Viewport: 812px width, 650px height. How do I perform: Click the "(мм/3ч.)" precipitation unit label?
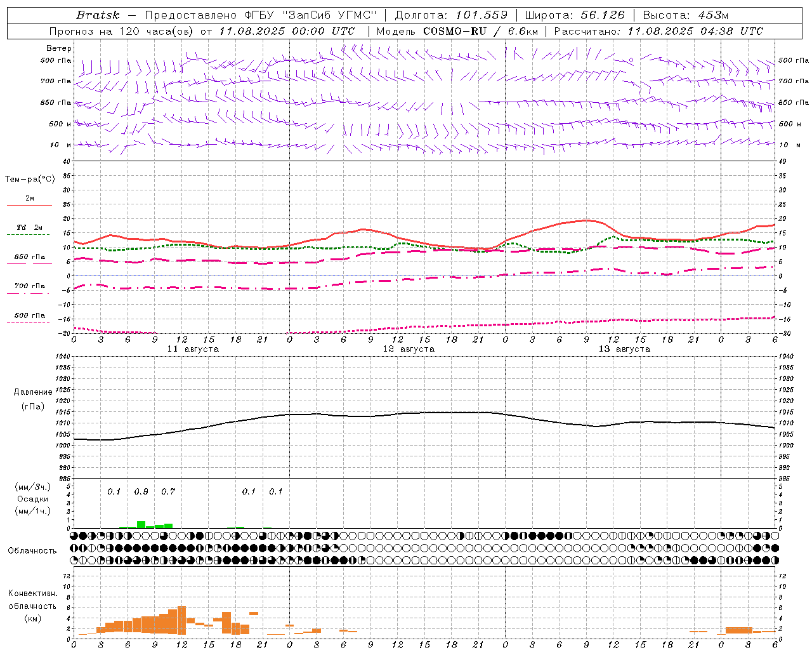point(33,487)
